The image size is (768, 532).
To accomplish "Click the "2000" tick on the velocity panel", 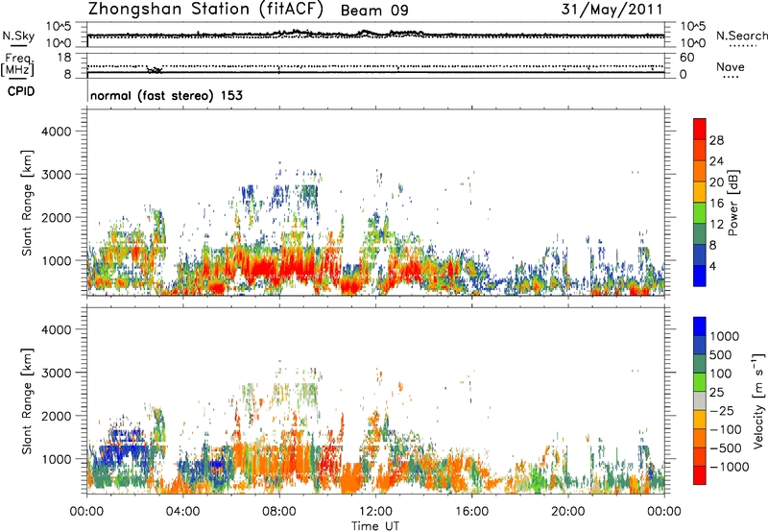I will 57,416.
